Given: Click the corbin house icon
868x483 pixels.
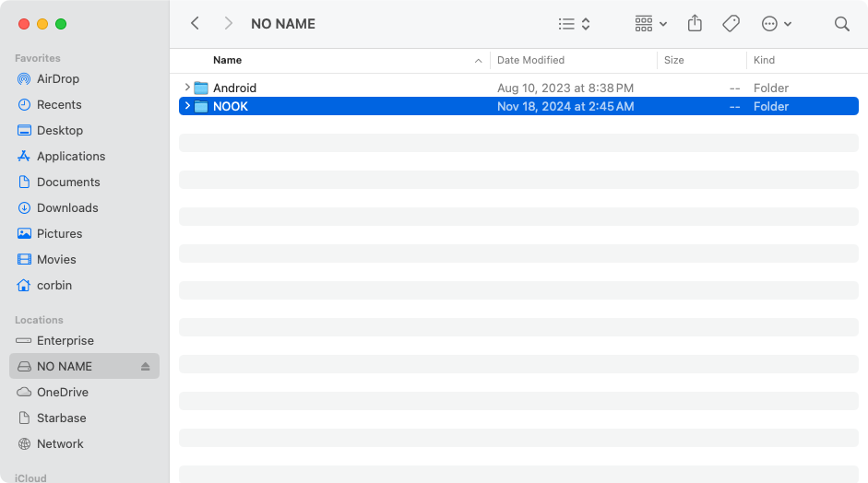Looking at the screenshot, I should coord(24,285).
